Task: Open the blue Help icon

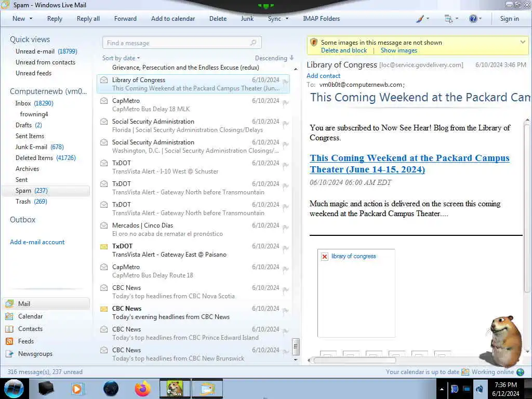Action: click(x=473, y=19)
